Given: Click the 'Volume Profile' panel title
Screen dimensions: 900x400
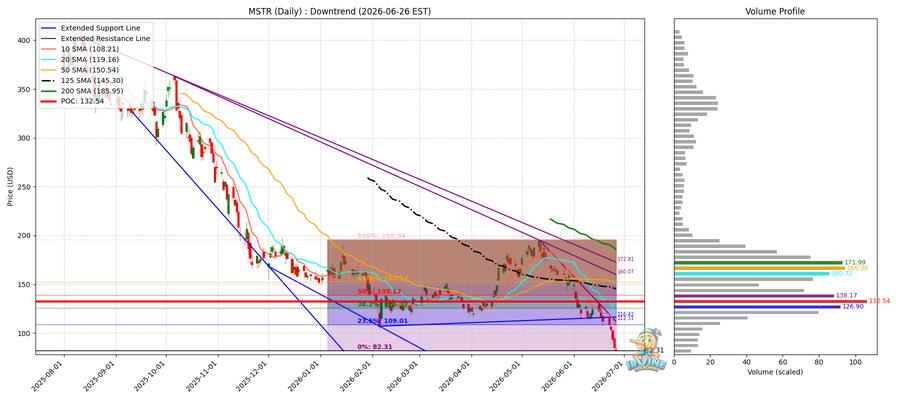Looking at the screenshot, I should pos(774,11).
